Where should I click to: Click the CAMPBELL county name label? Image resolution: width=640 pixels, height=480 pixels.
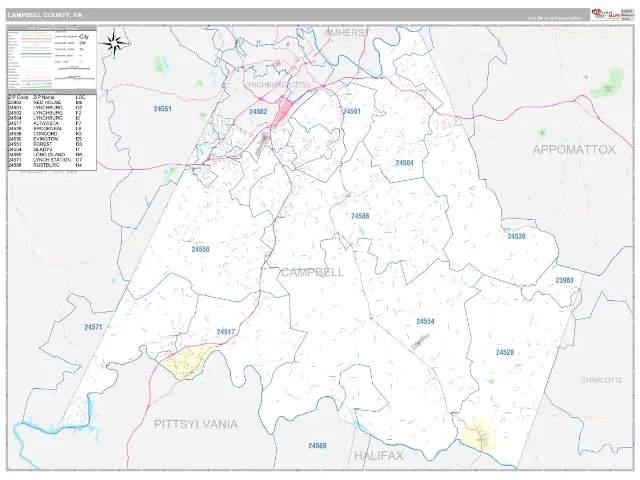click(313, 272)
